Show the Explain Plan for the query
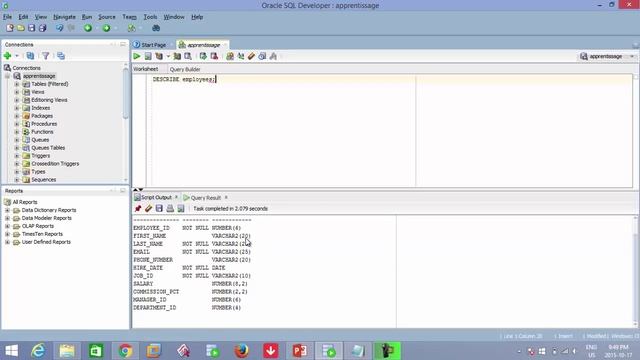 (159, 56)
